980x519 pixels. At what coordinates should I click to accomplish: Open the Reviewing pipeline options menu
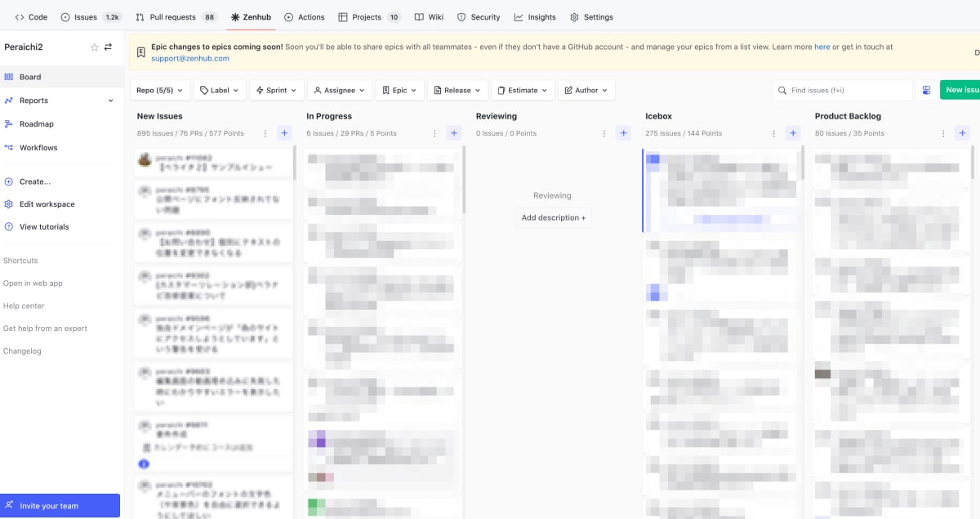[604, 133]
